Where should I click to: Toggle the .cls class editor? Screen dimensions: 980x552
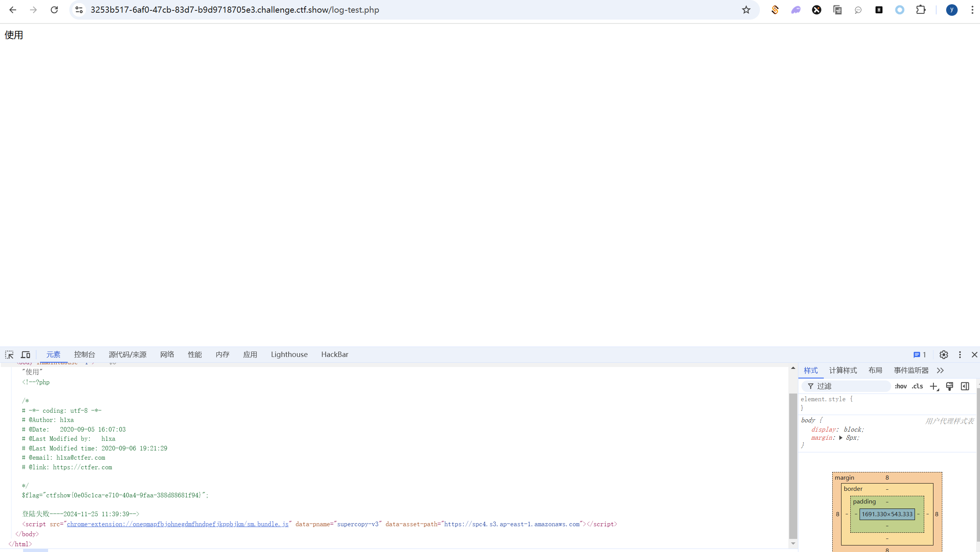coord(917,386)
